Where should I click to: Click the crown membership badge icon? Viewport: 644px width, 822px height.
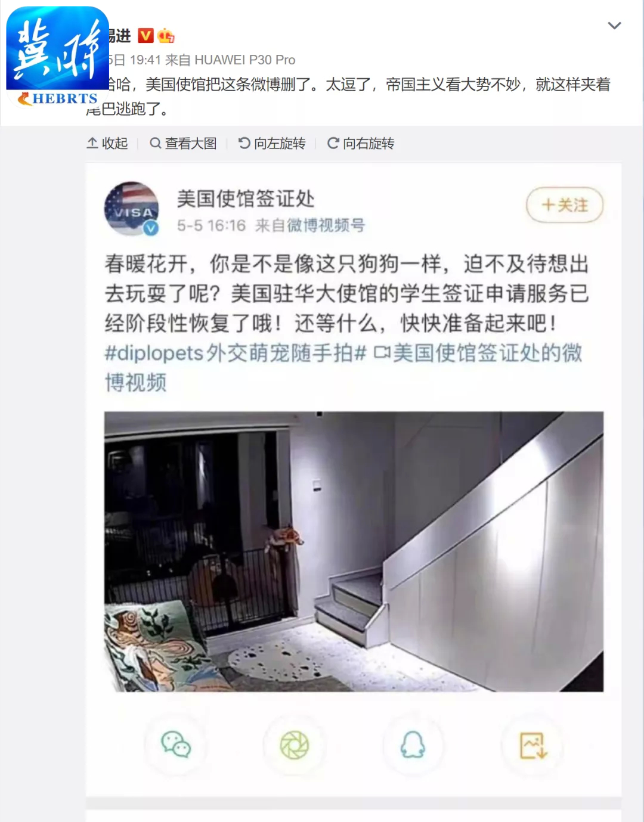pos(166,36)
